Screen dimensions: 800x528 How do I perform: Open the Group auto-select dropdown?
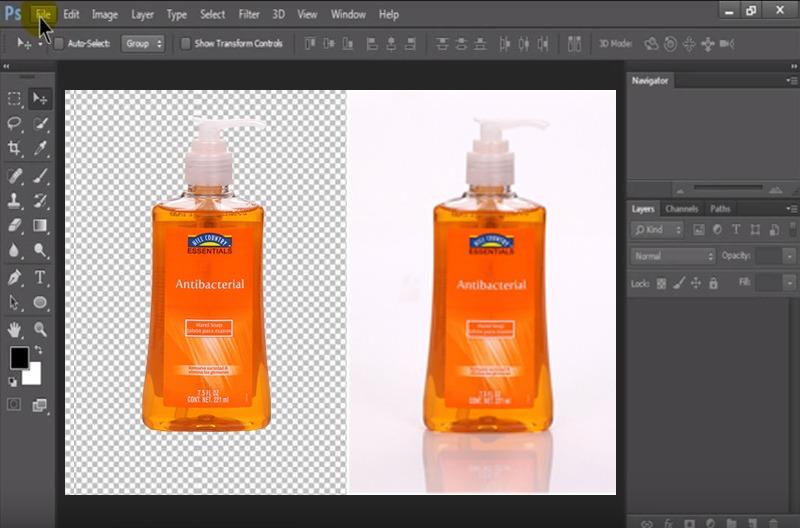pos(143,44)
